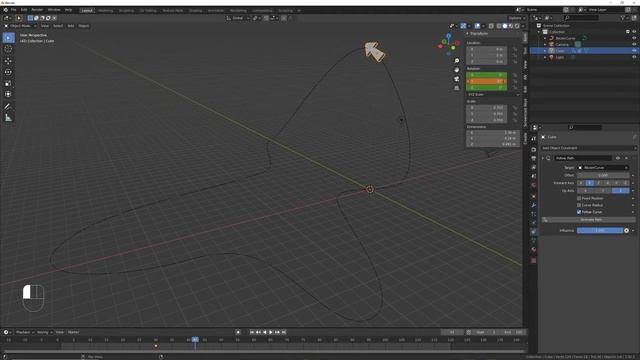
Task: Open the Add Object Constraint dropdown
Action: point(589,148)
